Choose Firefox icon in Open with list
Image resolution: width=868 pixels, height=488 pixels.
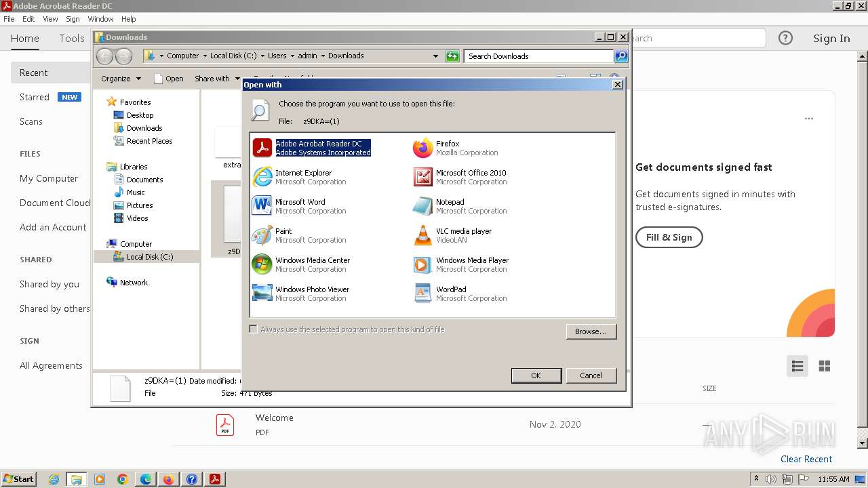point(423,148)
